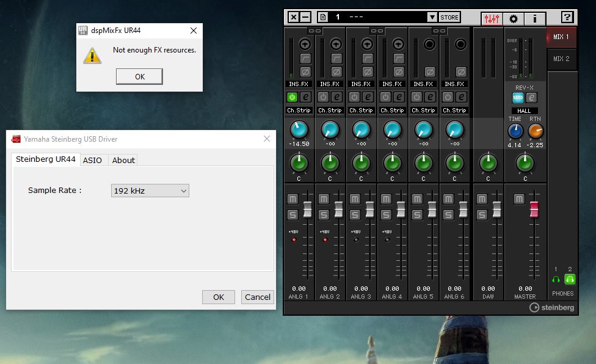Click the ANLG 1 reverb send knob at -14.50
This screenshot has height=364, width=596.
[299, 129]
